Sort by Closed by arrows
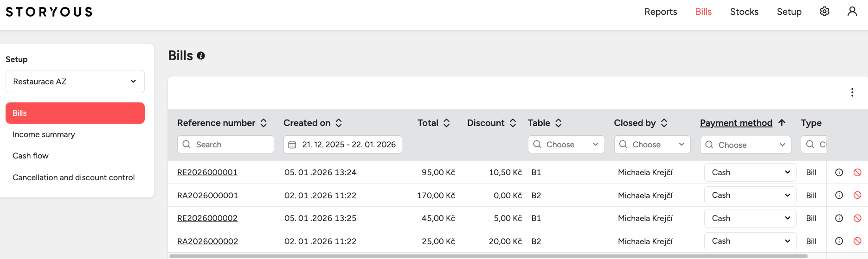This screenshot has width=868, height=259. [x=664, y=123]
